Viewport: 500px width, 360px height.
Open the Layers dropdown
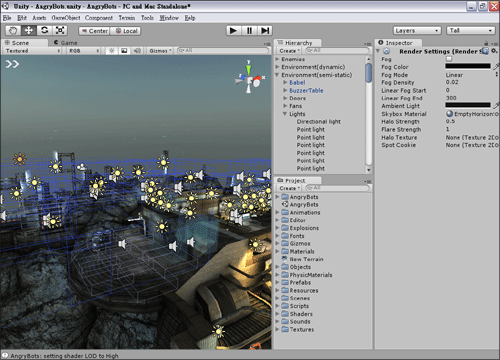[x=417, y=31]
